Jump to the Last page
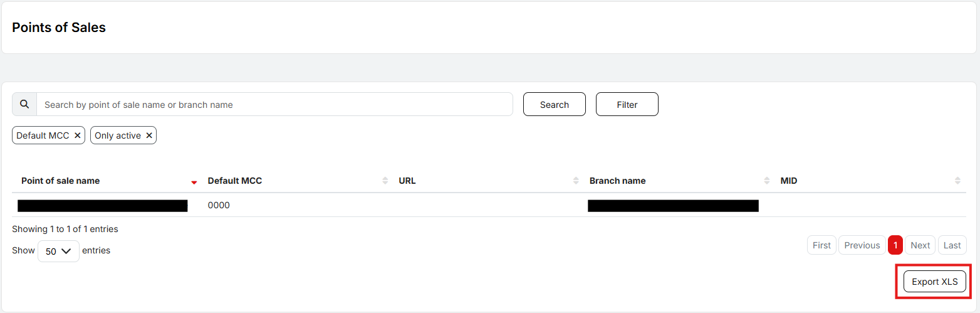Screen dimensions: 980x313 [x=952, y=245]
